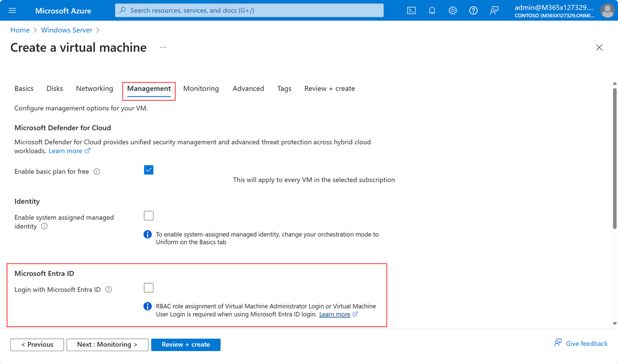Open the Notifications bell
618x364 pixels.
(432, 10)
